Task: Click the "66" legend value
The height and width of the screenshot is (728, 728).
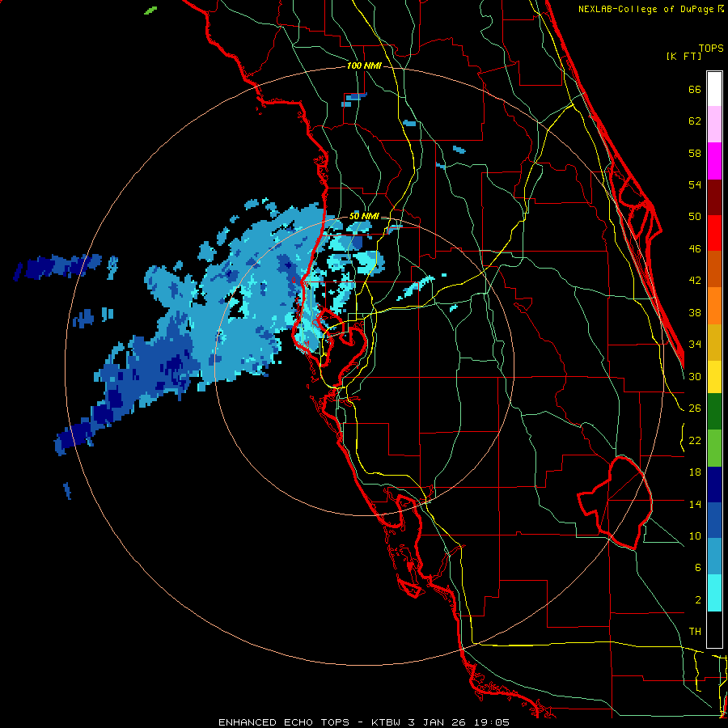Action: click(x=695, y=90)
